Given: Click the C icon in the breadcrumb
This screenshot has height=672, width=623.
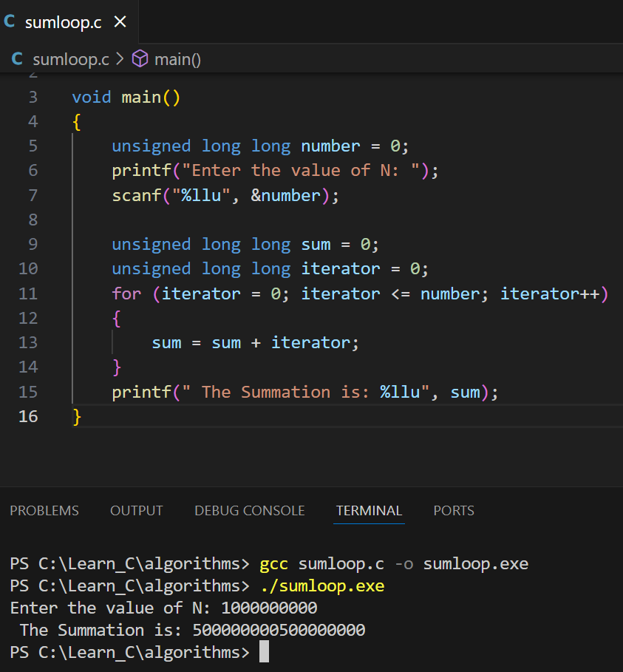Looking at the screenshot, I should tap(17, 58).
